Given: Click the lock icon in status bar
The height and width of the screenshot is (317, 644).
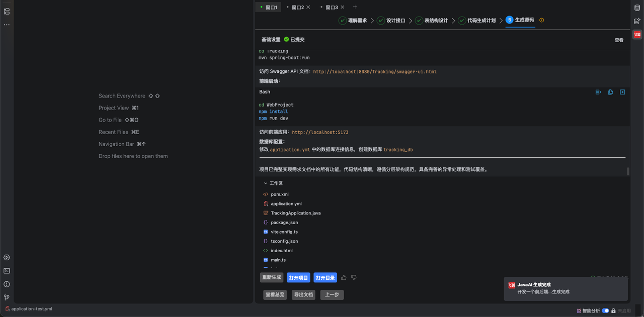Looking at the screenshot, I should click(613, 311).
